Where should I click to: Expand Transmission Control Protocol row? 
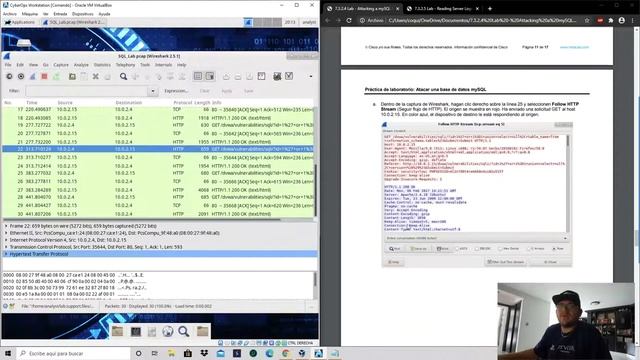point(6,247)
